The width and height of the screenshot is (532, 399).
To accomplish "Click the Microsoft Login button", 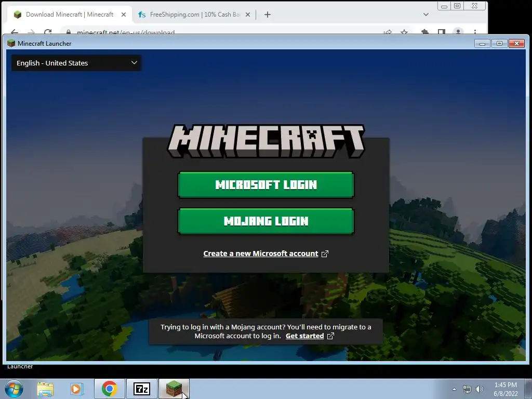I will [x=265, y=184].
